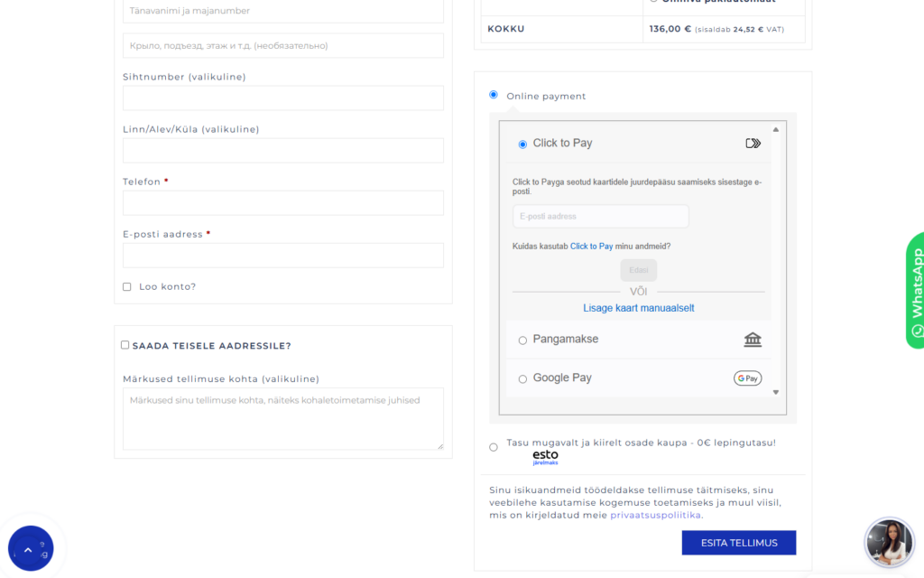Tick the Saada teisele aadressile checkbox
Screen dimensions: 924x578
pyautogui.click(x=125, y=345)
